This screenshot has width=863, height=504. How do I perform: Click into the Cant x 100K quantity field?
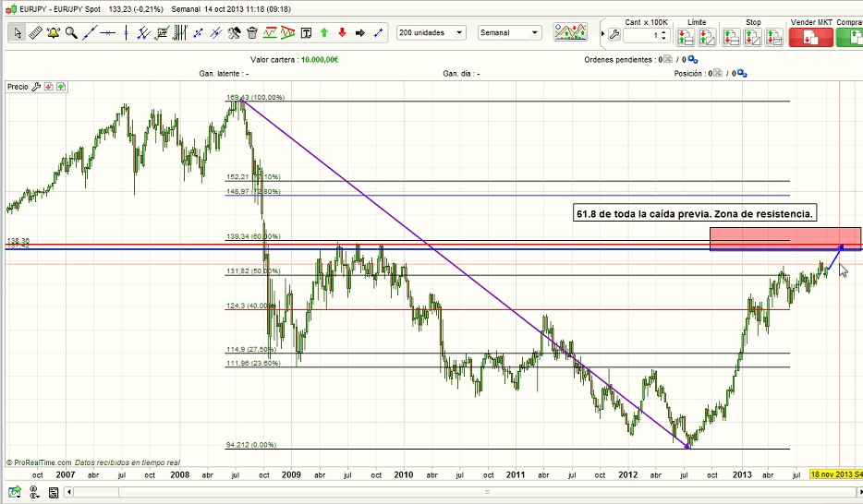pos(642,35)
